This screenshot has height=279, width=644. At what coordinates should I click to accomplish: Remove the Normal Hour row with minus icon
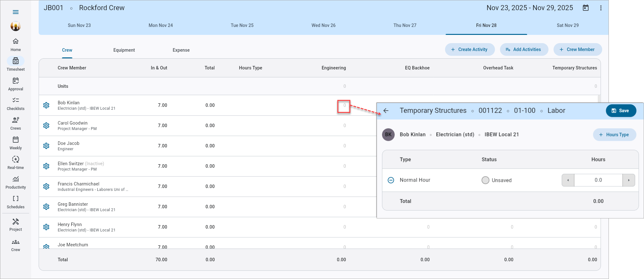(391, 180)
